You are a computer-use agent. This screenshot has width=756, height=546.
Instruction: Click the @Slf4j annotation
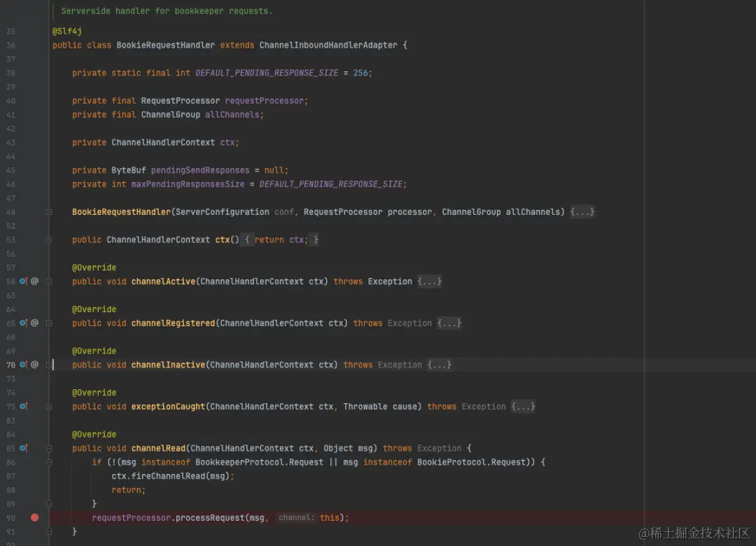coord(67,31)
